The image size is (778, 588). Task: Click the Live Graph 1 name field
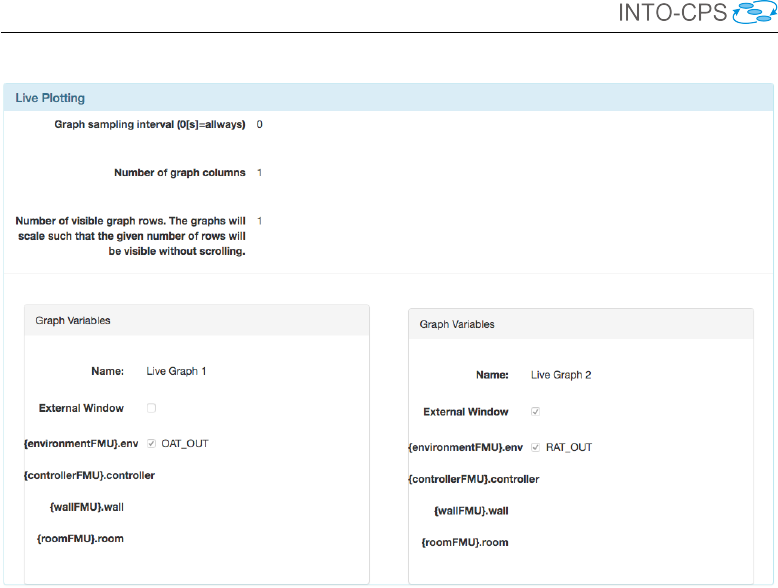(x=176, y=371)
